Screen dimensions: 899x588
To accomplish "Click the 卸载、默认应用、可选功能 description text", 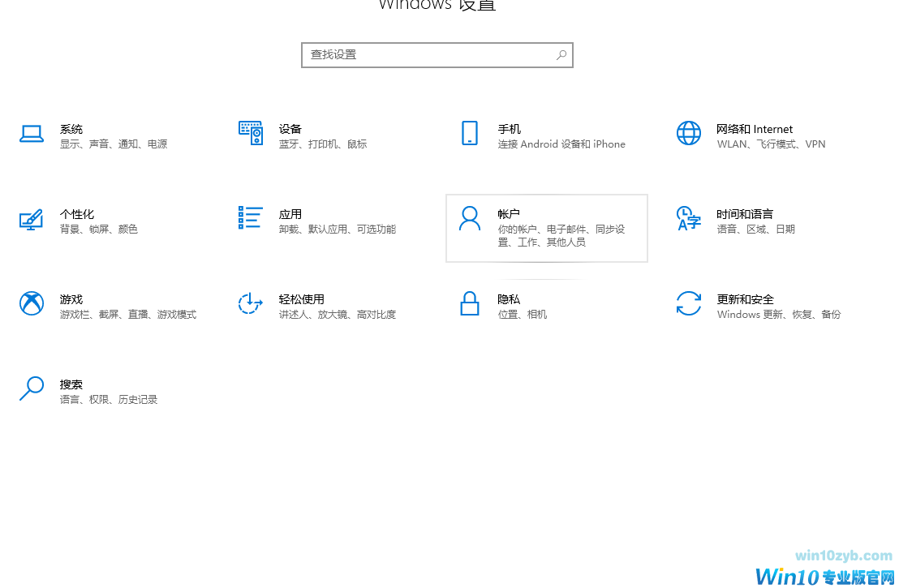I will coord(337,230).
